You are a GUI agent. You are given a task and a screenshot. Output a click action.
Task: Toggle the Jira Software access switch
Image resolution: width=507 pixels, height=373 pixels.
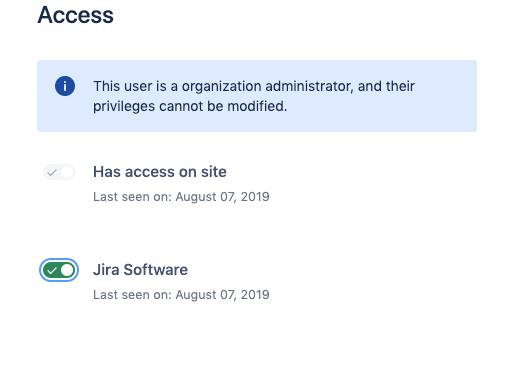59,270
